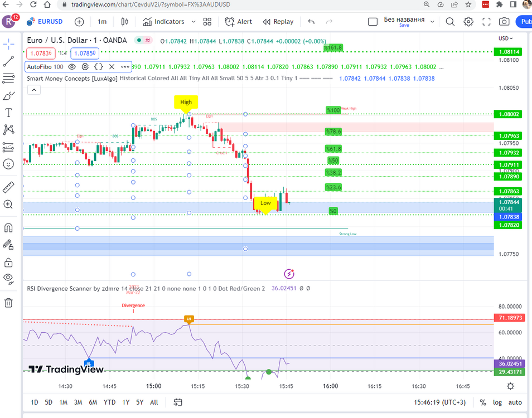Image resolution: width=532 pixels, height=418 pixels.
Task: Click the Publish button
Action: (x=524, y=22)
